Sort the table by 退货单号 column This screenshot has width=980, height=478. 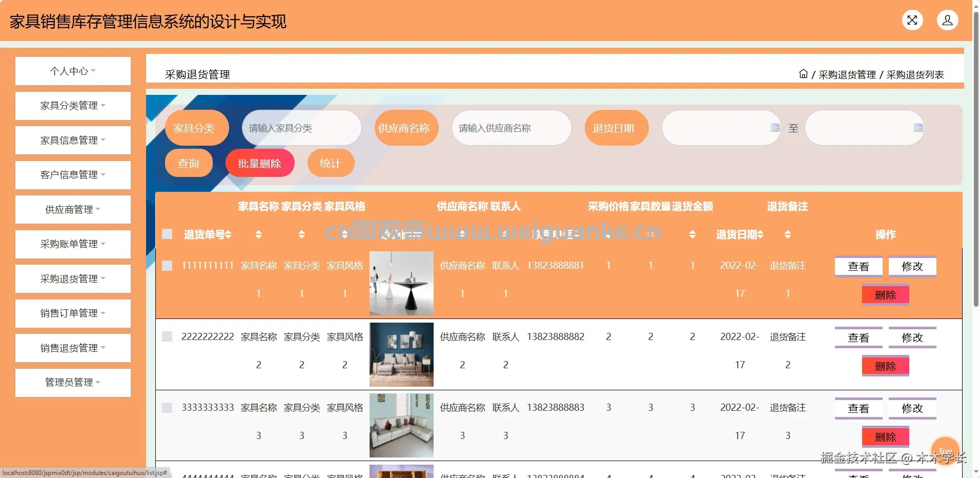(229, 234)
